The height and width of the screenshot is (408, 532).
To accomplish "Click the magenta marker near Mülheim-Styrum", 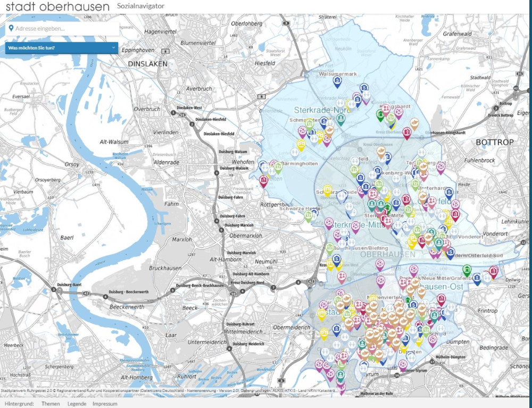I will coord(403,364).
